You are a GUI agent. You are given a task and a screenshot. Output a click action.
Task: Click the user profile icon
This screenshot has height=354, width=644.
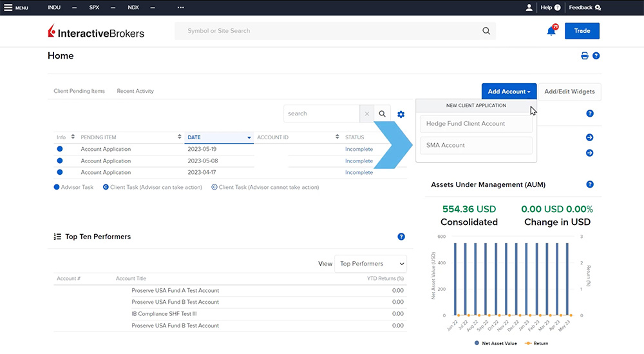point(529,8)
